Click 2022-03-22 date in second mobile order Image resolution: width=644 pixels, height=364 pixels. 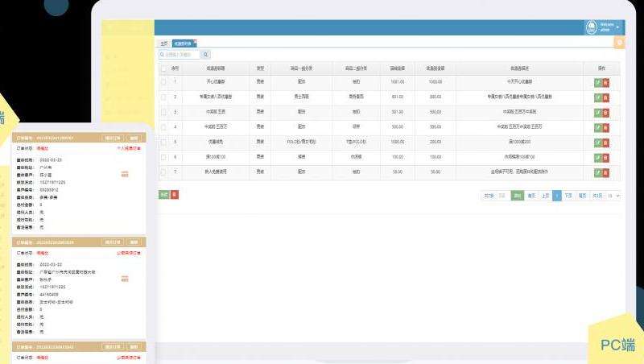click(51, 265)
